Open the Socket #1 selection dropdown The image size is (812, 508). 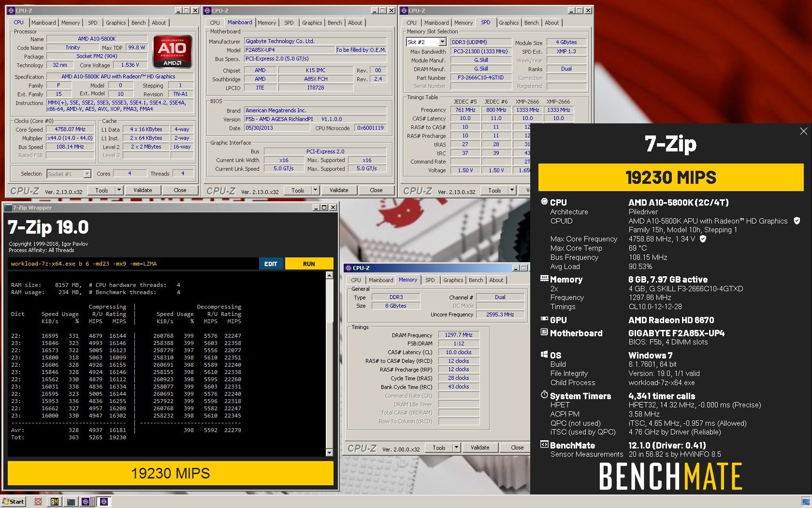click(87, 174)
